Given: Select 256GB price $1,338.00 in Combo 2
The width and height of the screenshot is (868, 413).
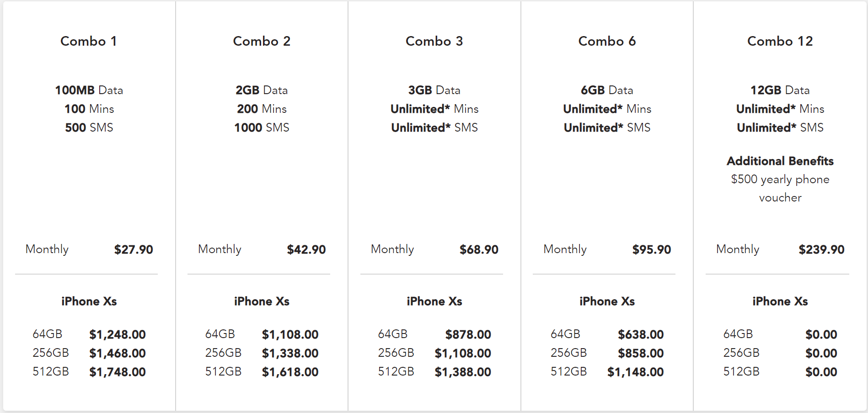Looking at the screenshot, I should (x=290, y=353).
